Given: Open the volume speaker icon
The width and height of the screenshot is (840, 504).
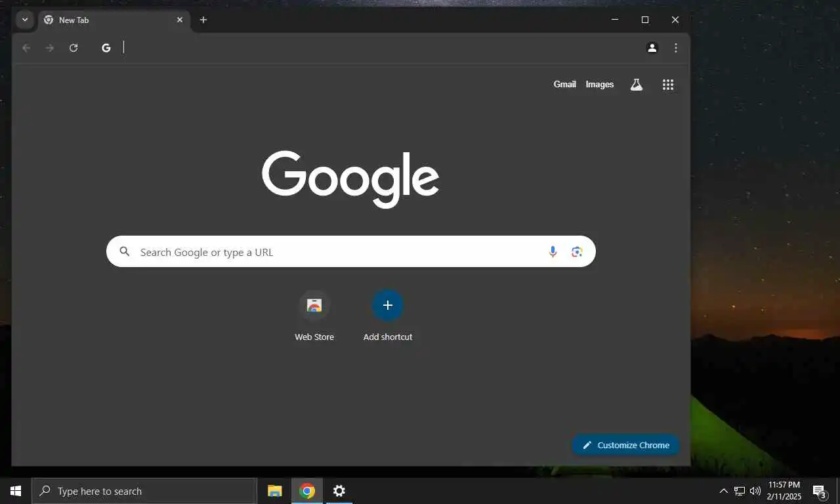Looking at the screenshot, I should point(755,491).
